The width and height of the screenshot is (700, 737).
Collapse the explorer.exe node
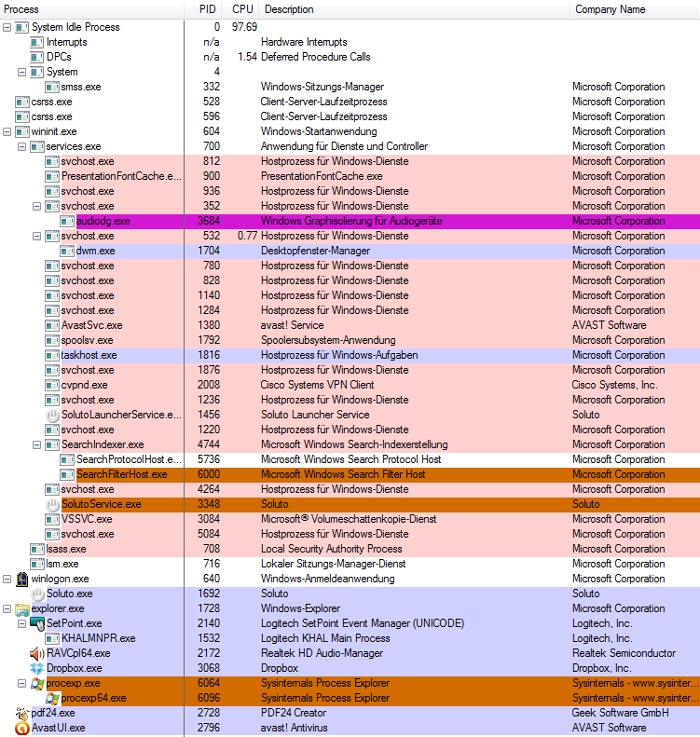click(x=7, y=609)
